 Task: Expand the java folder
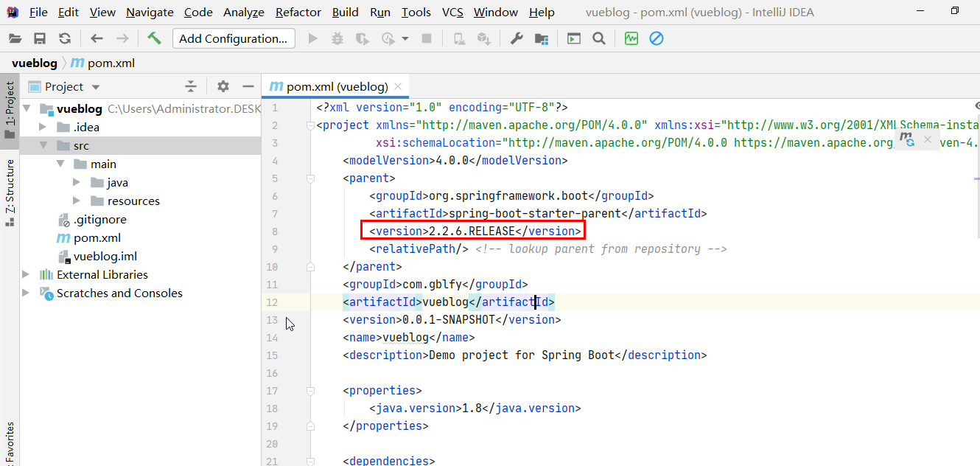click(77, 182)
